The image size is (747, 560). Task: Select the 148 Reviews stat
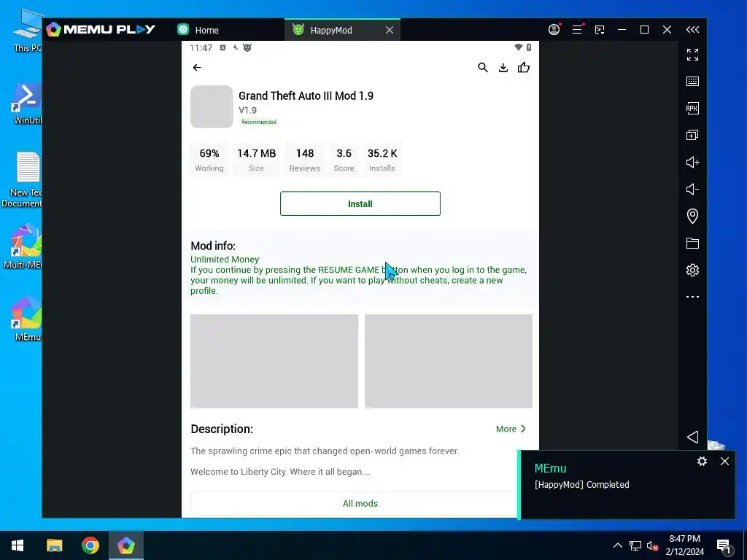pyautogui.click(x=305, y=160)
